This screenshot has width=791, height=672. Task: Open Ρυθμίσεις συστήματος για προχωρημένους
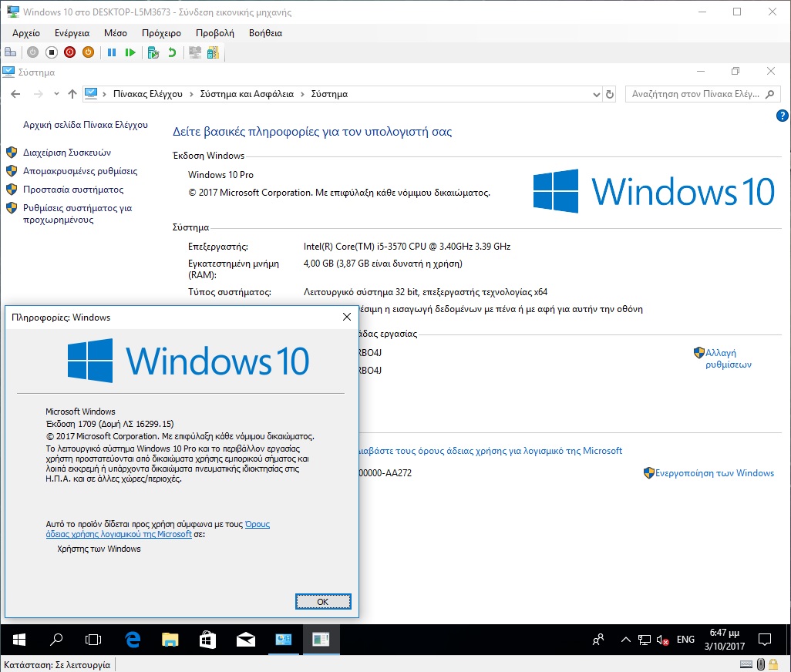77,213
